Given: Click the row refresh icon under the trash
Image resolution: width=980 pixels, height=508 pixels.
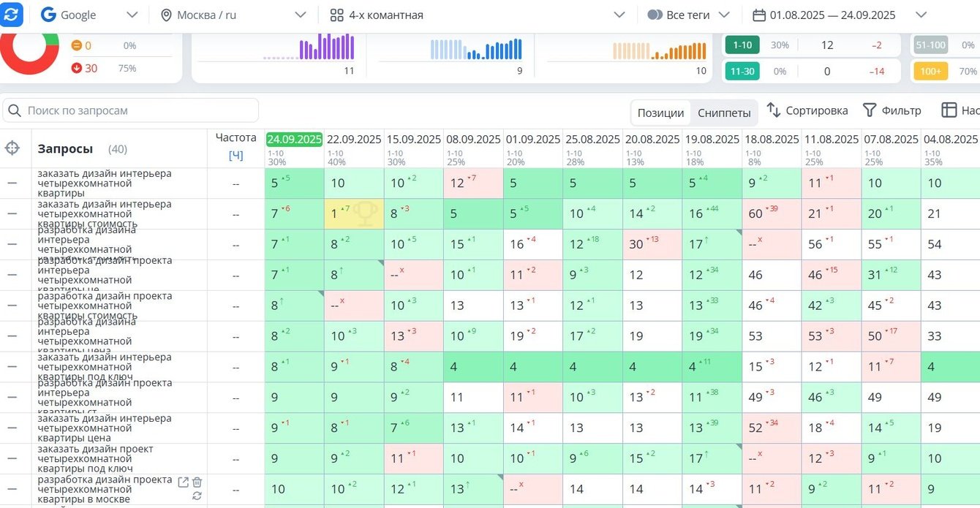Looking at the screenshot, I should 197,496.
